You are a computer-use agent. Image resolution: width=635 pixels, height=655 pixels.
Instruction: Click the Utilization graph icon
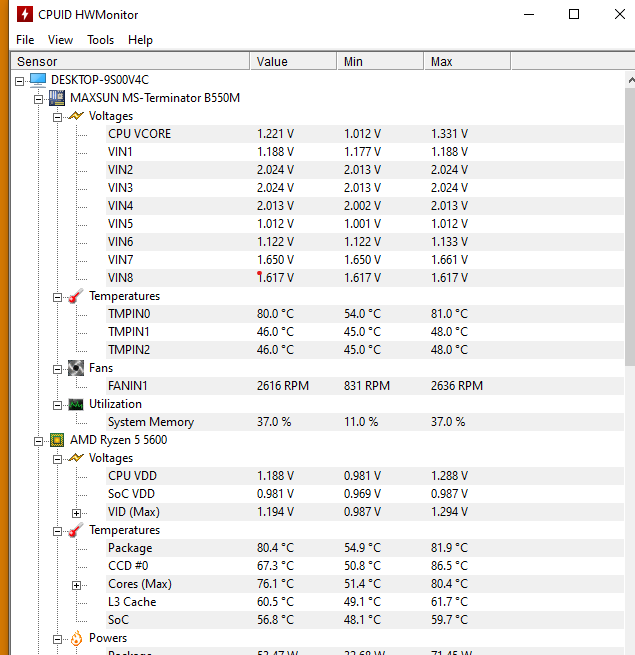pos(76,404)
